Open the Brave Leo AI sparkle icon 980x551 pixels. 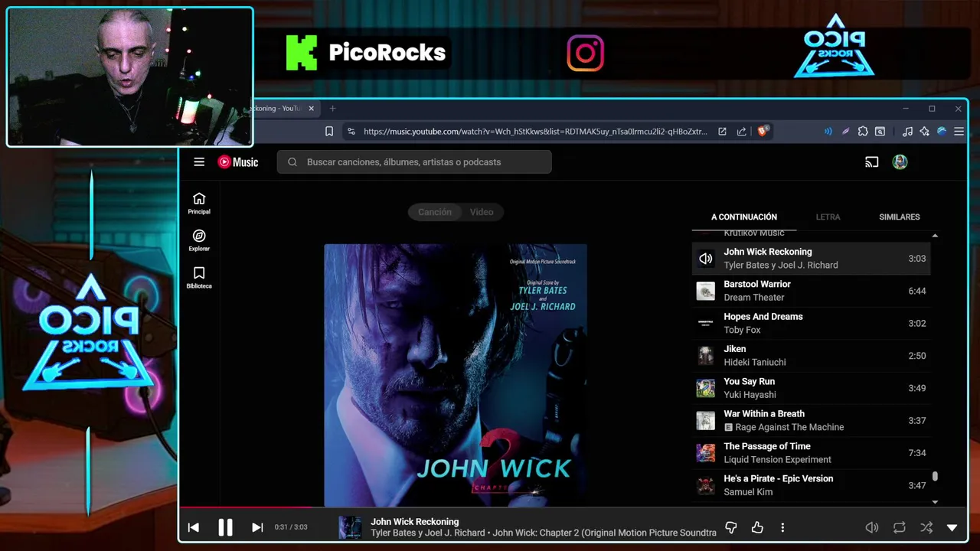925,132
